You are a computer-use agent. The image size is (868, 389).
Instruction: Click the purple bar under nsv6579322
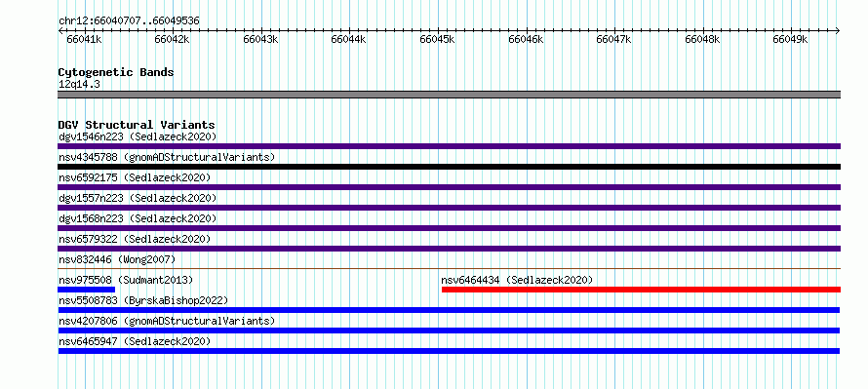[x=449, y=249]
